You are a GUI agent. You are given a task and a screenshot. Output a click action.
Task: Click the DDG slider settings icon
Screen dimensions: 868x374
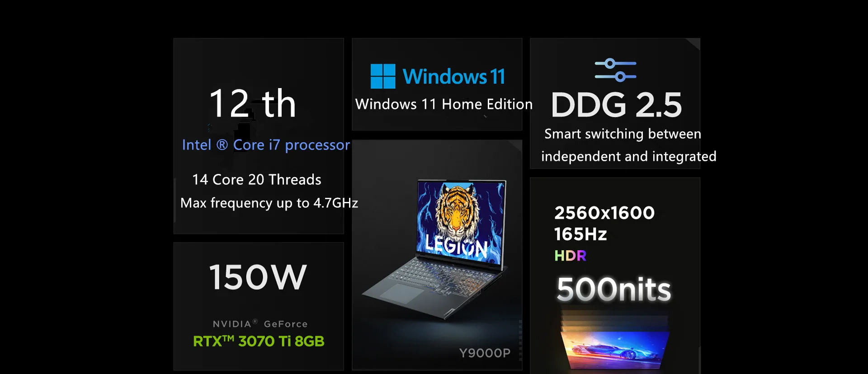point(615,70)
